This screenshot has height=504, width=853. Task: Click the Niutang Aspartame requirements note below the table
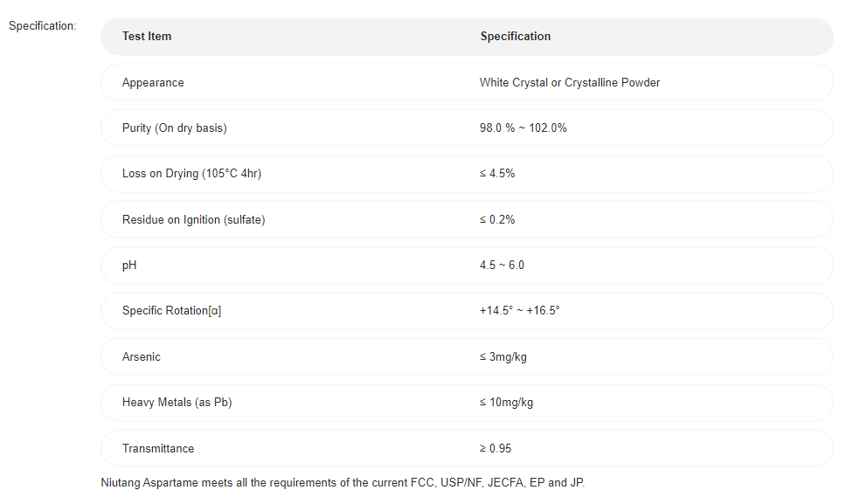(343, 482)
